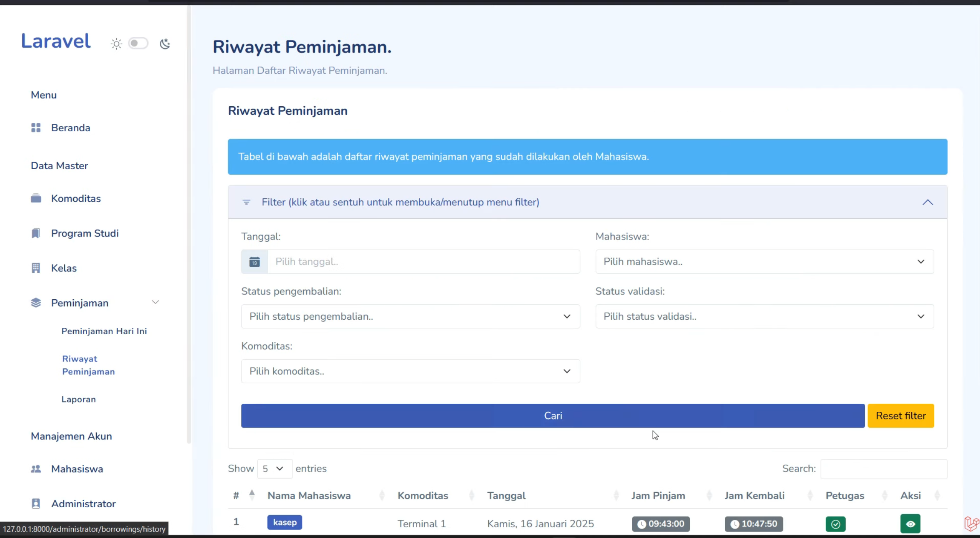Click the Administrator badge icon
This screenshot has height=538, width=980.
[36, 503]
